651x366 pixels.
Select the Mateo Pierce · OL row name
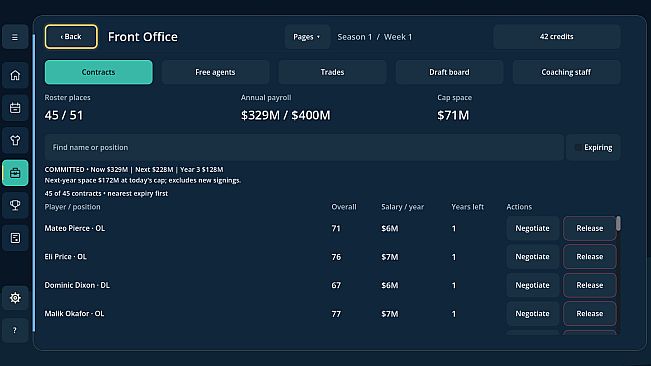click(x=75, y=228)
